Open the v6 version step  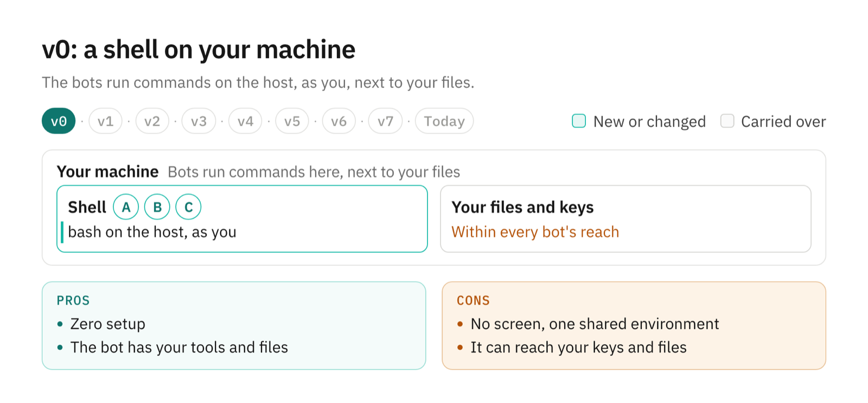(x=339, y=121)
